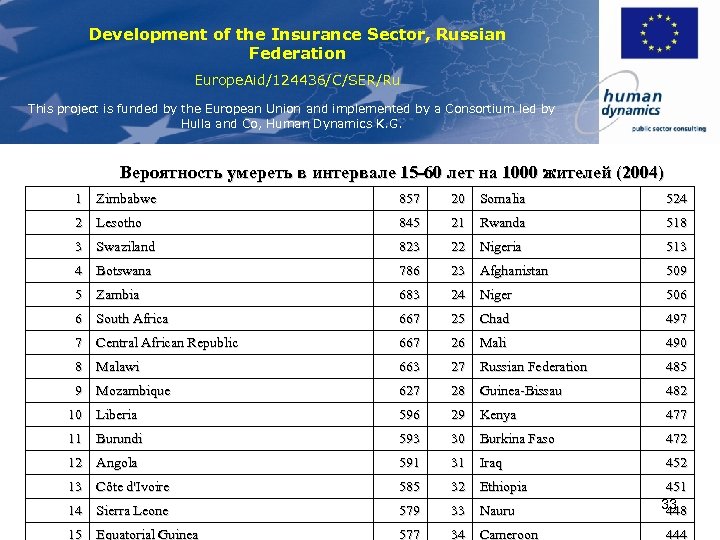
Task: Click value 786 next to Botswana
Action: point(409,270)
